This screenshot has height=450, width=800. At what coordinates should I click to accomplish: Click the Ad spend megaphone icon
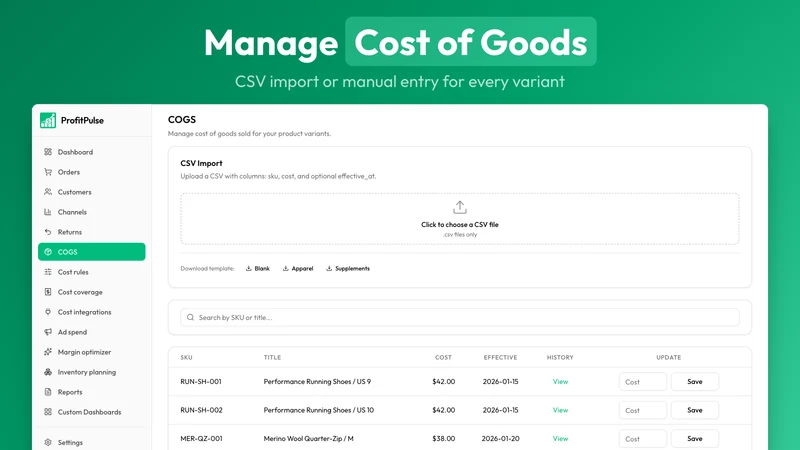click(48, 332)
